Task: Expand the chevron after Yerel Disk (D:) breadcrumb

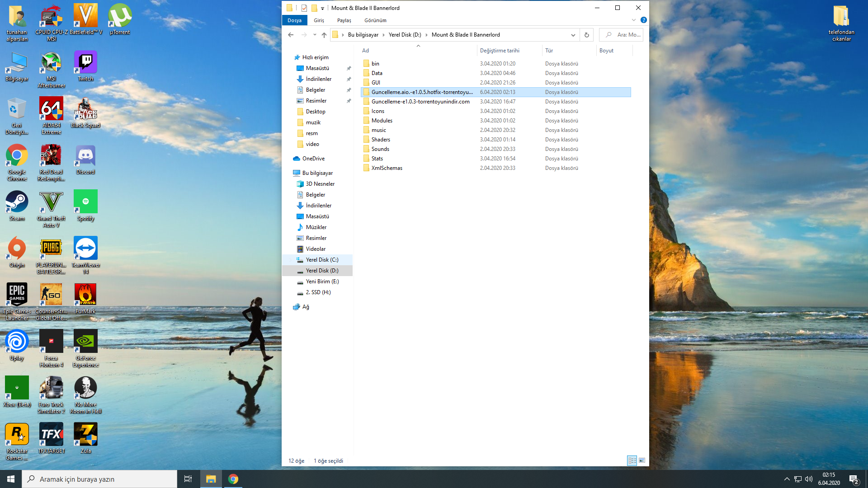Action: (426, 35)
